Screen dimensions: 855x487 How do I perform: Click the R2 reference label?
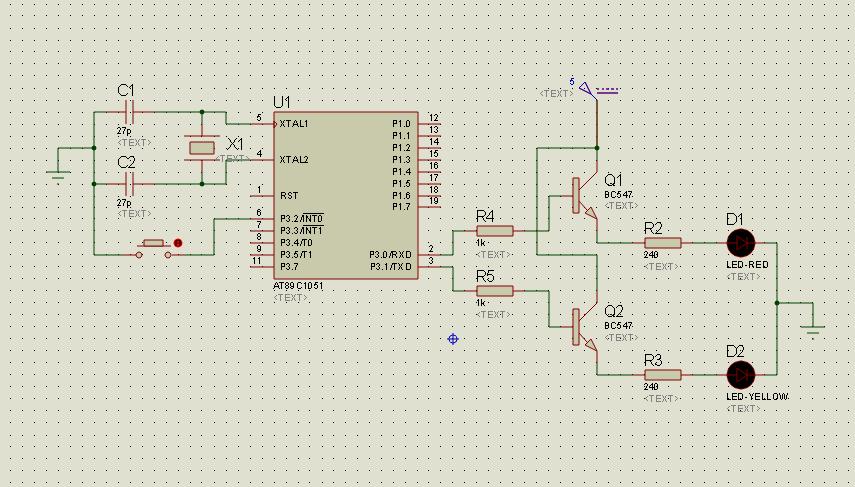[653, 228]
